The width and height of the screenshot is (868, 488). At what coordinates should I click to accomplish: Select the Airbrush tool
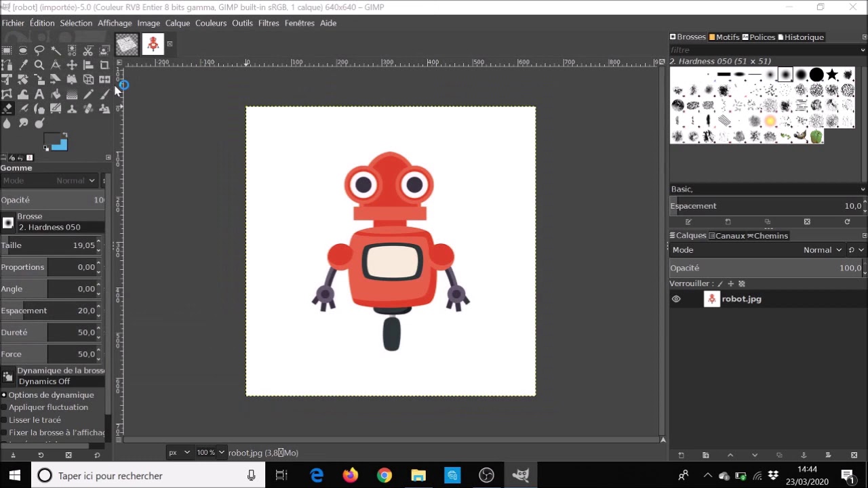click(23, 108)
